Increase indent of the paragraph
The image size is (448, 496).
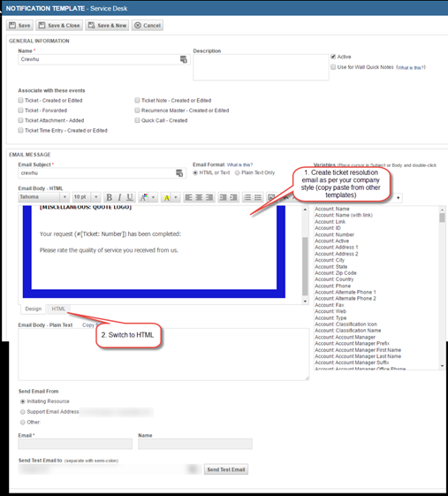tap(233, 197)
